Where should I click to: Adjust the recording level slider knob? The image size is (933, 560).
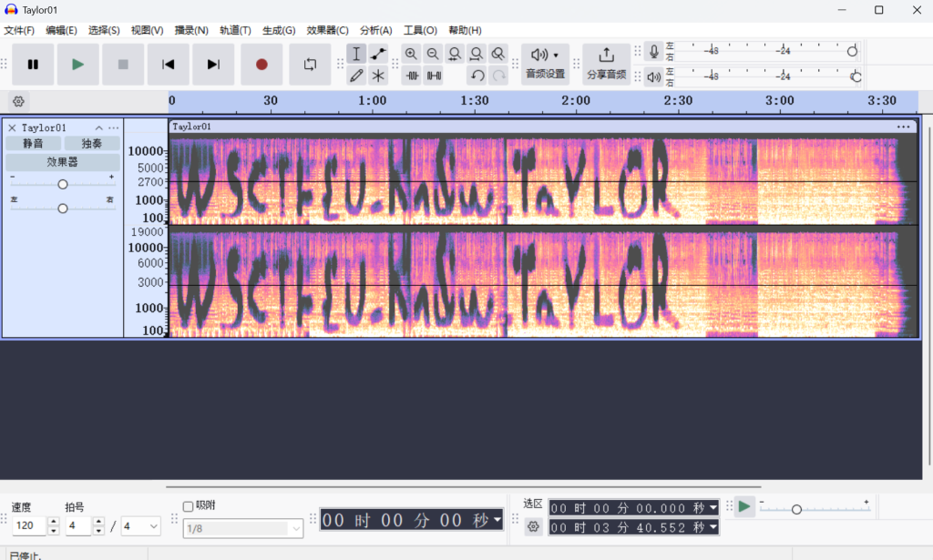click(852, 52)
